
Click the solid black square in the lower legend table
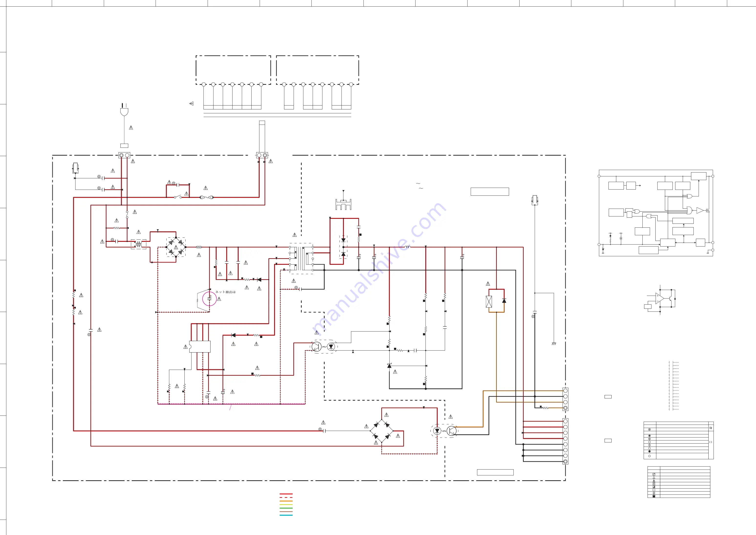(654, 496)
